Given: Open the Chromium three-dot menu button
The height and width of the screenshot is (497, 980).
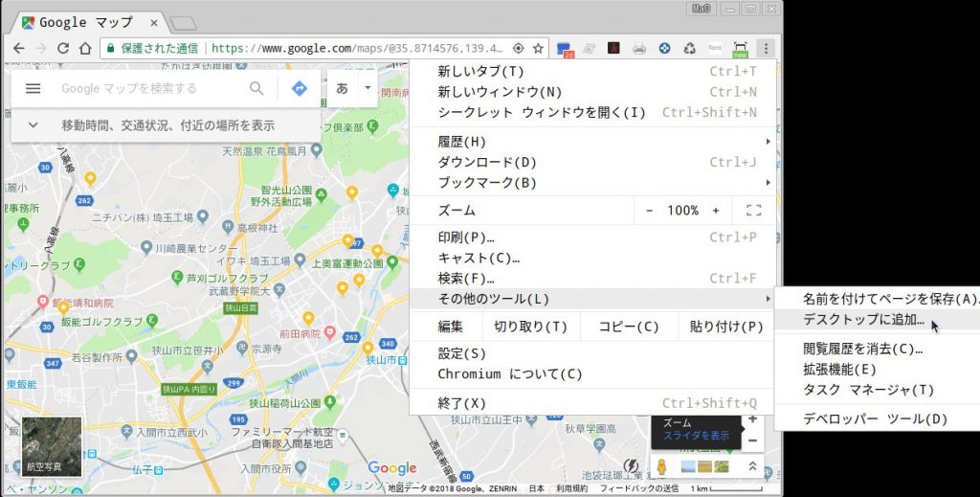Looking at the screenshot, I should tap(765, 48).
